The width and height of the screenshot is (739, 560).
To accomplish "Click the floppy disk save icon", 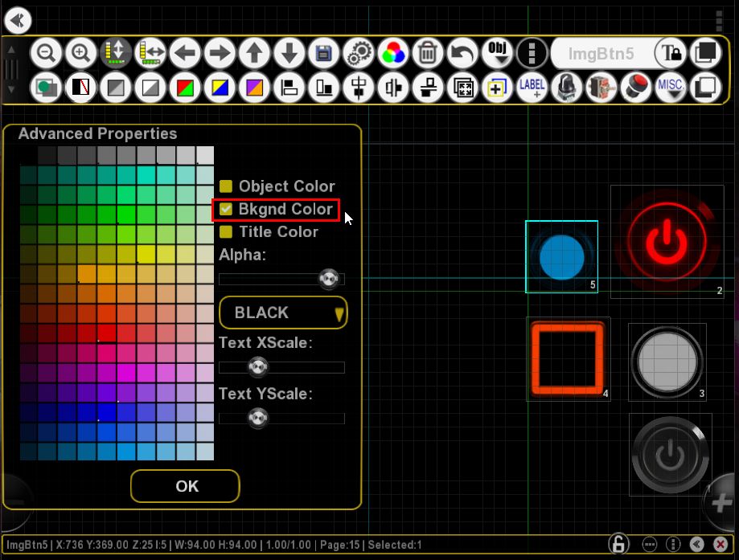I will (324, 53).
